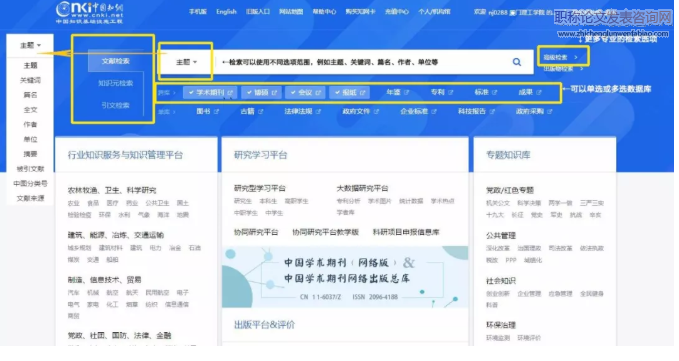Choose 被引文献 in the field list
679x361 pixels.
(30, 169)
